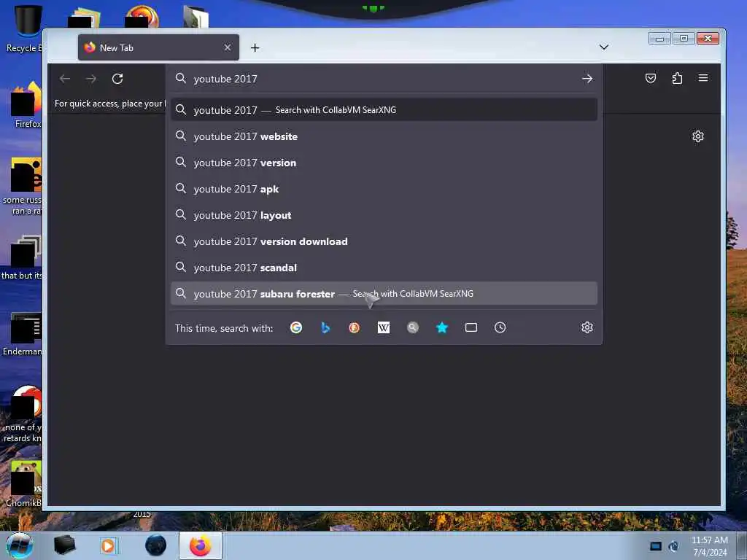Image resolution: width=747 pixels, height=560 pixels.
Task: Go back with the back arrow
Action: tap(65, 79)
